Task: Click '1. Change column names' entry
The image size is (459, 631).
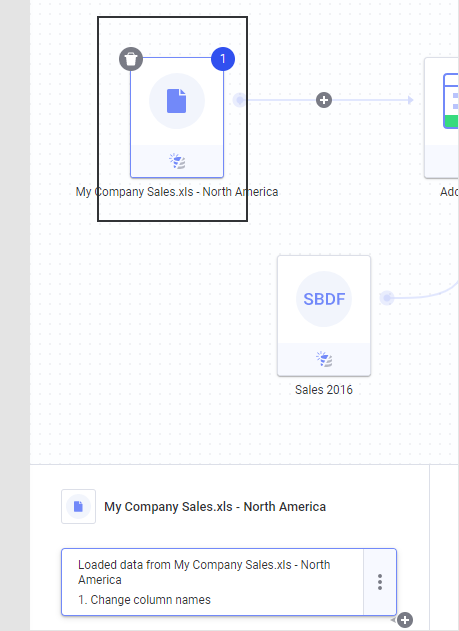Action: point(144,600)
